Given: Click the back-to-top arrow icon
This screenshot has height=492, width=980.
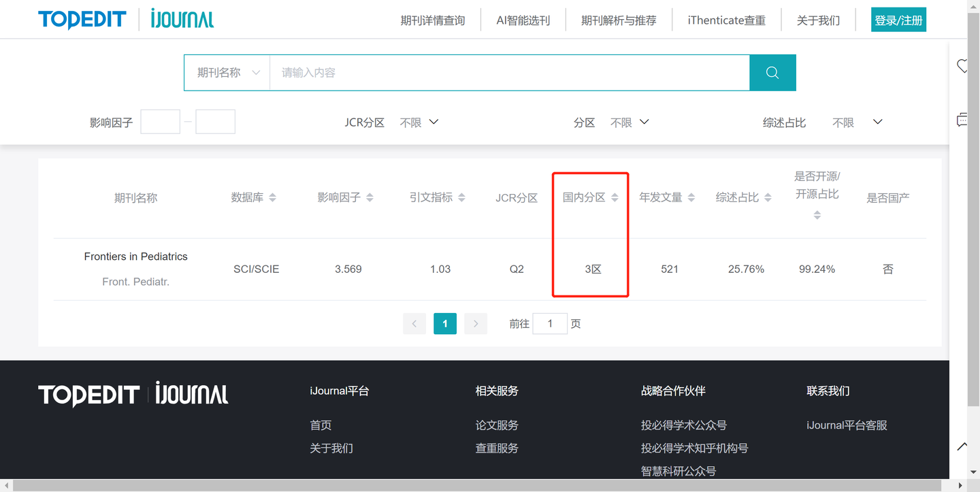Looking at the screenshot, I should pos(962,446).
